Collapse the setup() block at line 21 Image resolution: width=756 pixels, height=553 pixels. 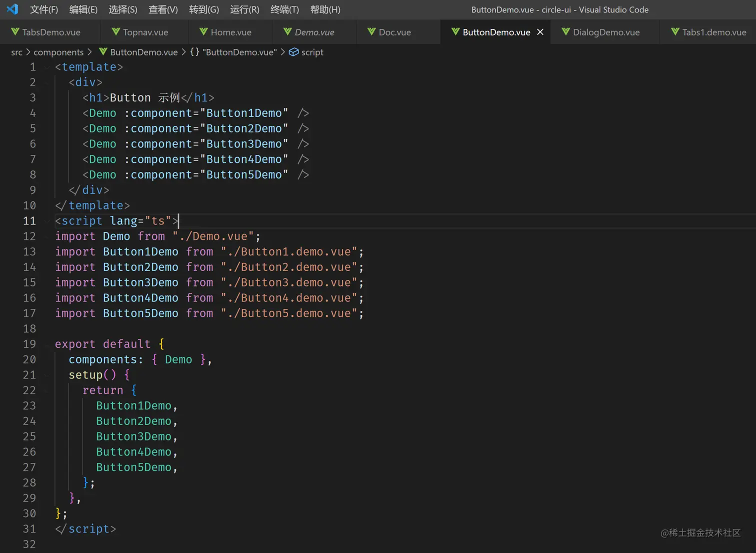47,374
